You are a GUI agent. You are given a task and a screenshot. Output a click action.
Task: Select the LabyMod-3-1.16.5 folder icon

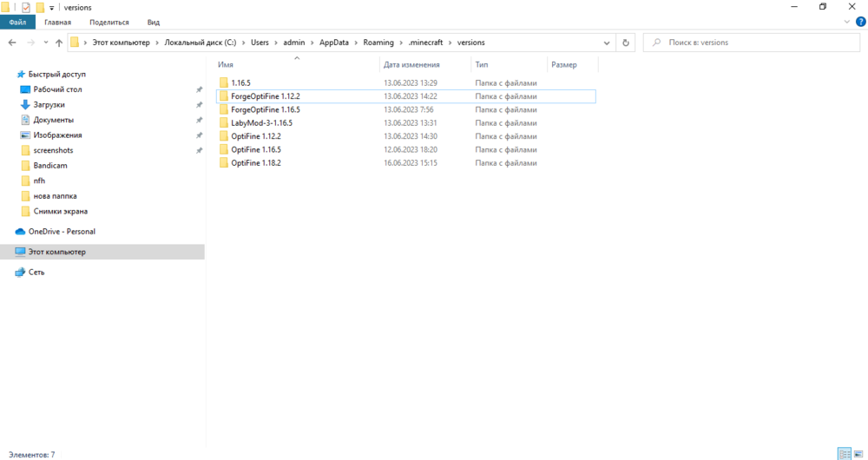point(224,123)
